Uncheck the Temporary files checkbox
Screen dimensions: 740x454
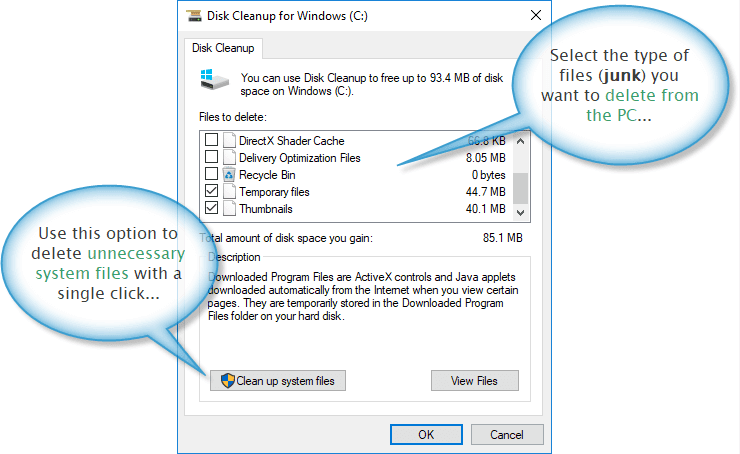coord(211,191)
